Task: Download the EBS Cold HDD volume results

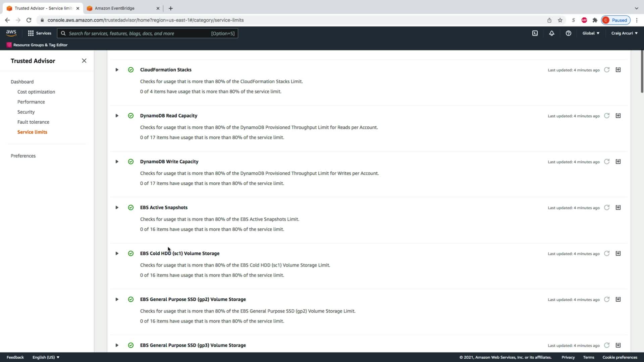Action: pyautogui.click(x=618, y=253)
